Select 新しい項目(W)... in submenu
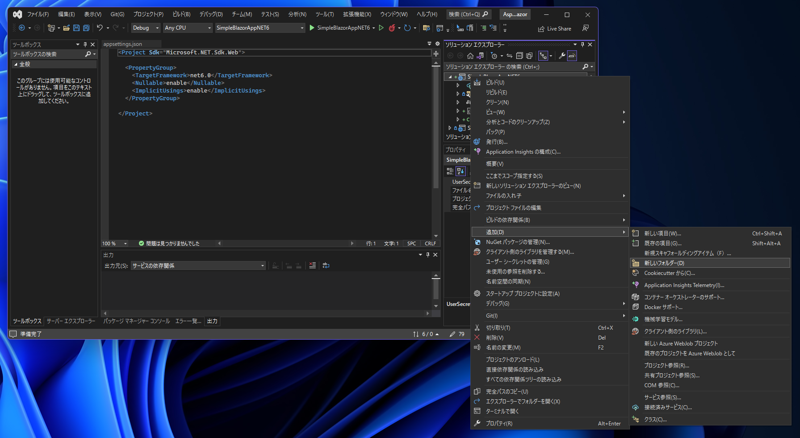800x438 pixels. click(710, 234)
